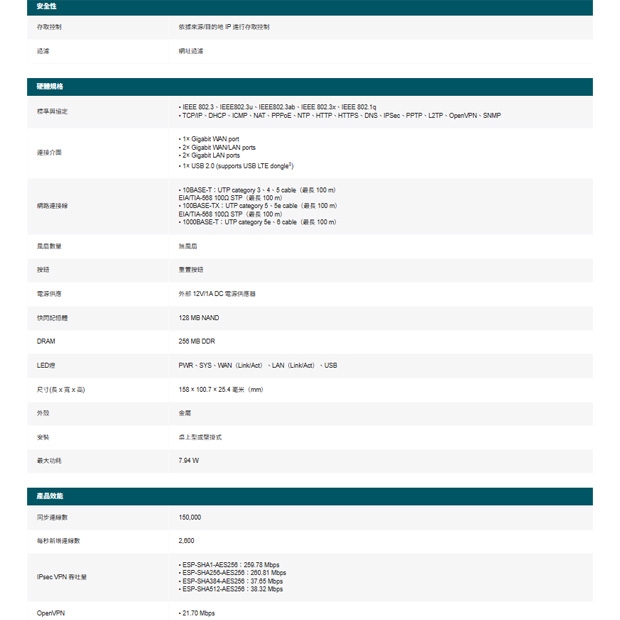Select the ESP-SHA1-AES256 throughput line
This screenshot has height=620, width=620.
pos(230,565)
